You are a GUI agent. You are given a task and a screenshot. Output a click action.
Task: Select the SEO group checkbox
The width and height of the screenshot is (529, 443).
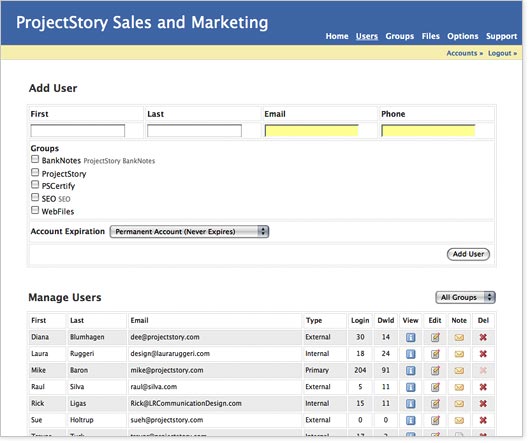tap(35, 197)
